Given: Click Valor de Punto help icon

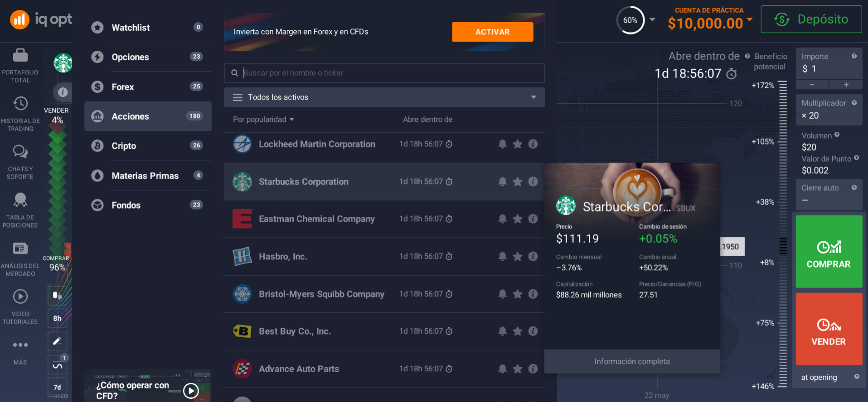Looking at the screenshot, I should click(x=856, y=158).
